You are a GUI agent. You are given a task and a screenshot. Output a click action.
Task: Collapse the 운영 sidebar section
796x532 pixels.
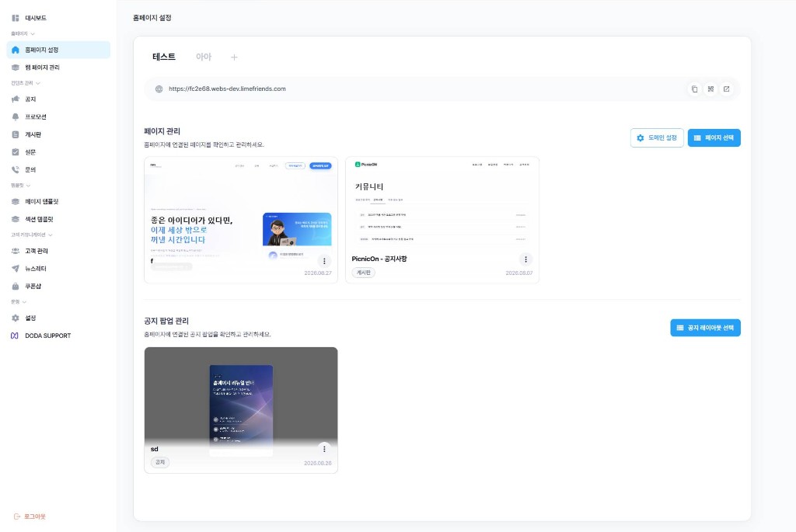(x=19, y=302)
